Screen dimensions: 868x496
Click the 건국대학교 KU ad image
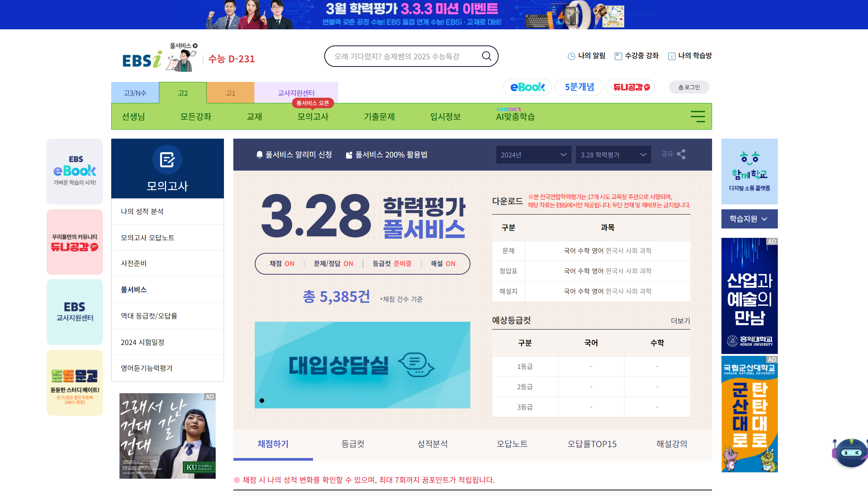click(x=168, y=436)
